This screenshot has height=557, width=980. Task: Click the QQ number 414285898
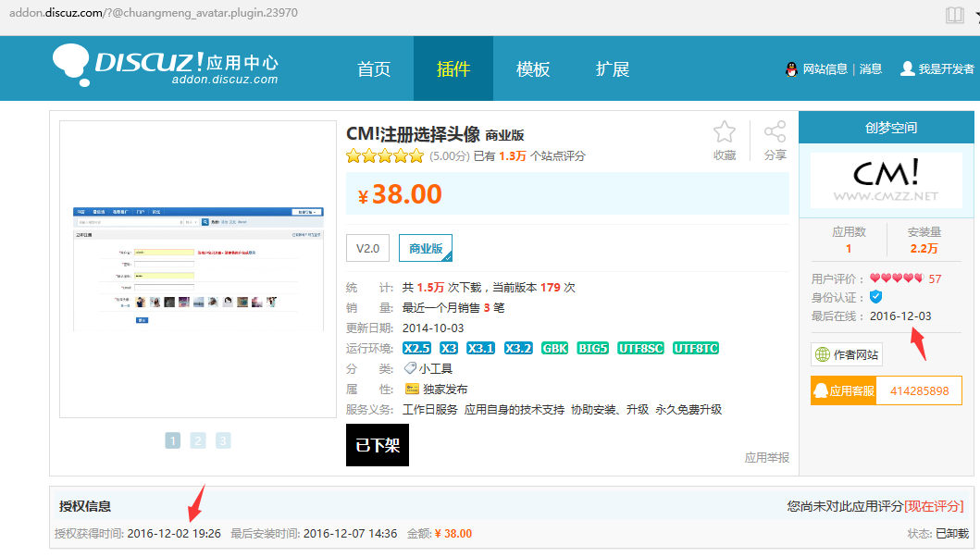(919, 390)
